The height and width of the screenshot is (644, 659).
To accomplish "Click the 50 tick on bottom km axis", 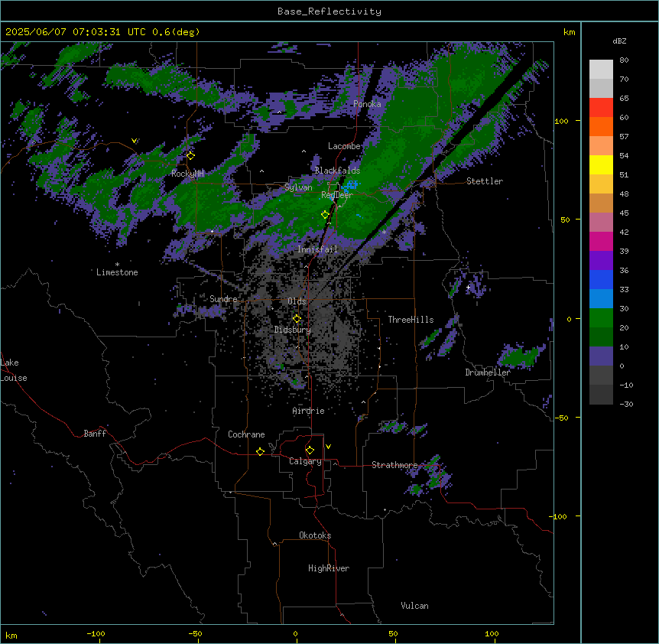I will pos(393,633).
